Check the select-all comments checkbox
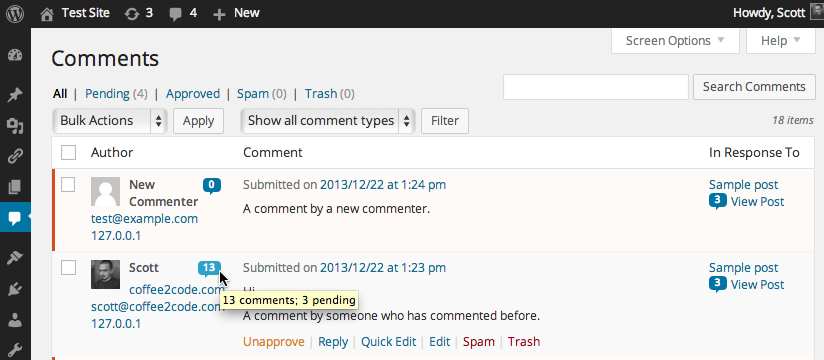This screenshot has height=360, width=824. pos(68,153)
